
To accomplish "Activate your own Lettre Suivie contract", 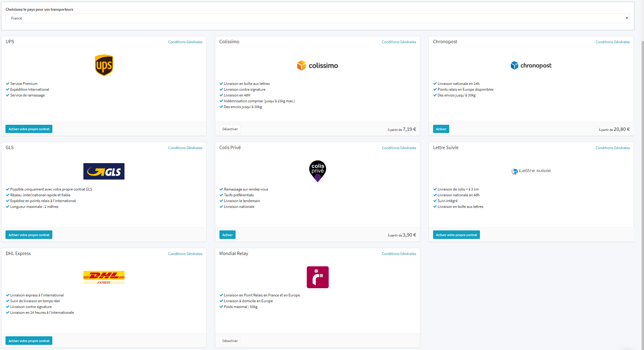I will click(456, 235).
